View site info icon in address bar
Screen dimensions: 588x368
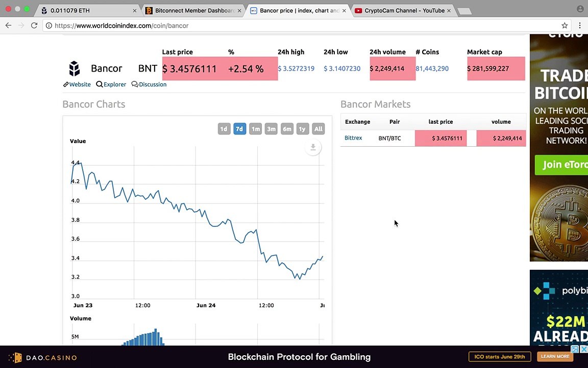49,26
